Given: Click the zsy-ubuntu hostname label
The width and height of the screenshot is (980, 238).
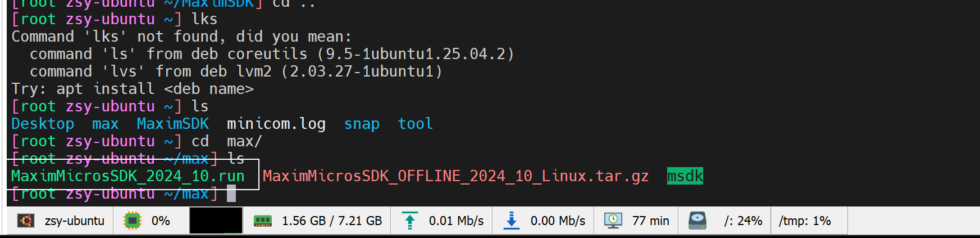Looking at the screenshot, I should coord(75,221).
